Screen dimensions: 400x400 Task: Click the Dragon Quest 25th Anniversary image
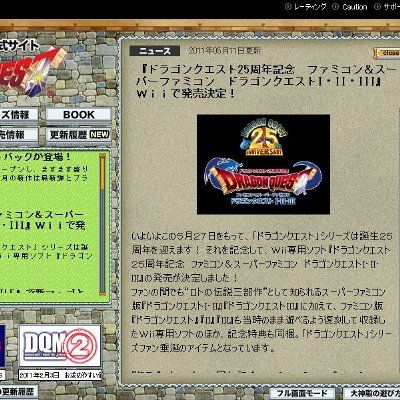coord(263,164)
